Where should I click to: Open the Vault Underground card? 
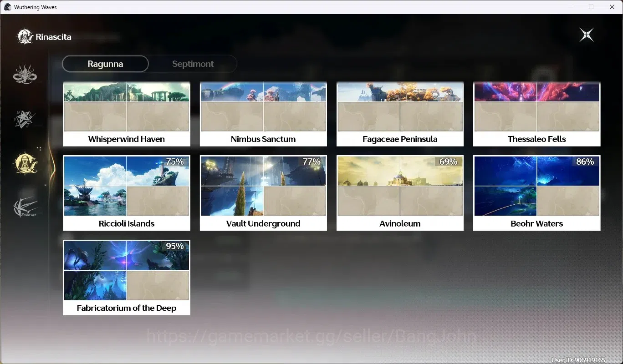[x=263, y=193]
